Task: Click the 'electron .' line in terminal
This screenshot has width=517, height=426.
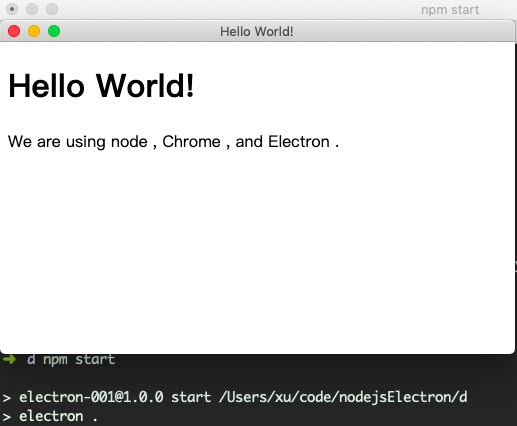Action: (58, 416)
